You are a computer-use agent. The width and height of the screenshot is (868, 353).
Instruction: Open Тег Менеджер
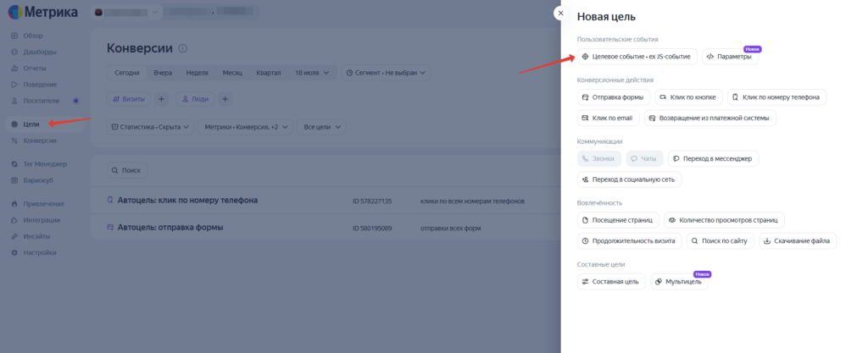tap(44, 164)
